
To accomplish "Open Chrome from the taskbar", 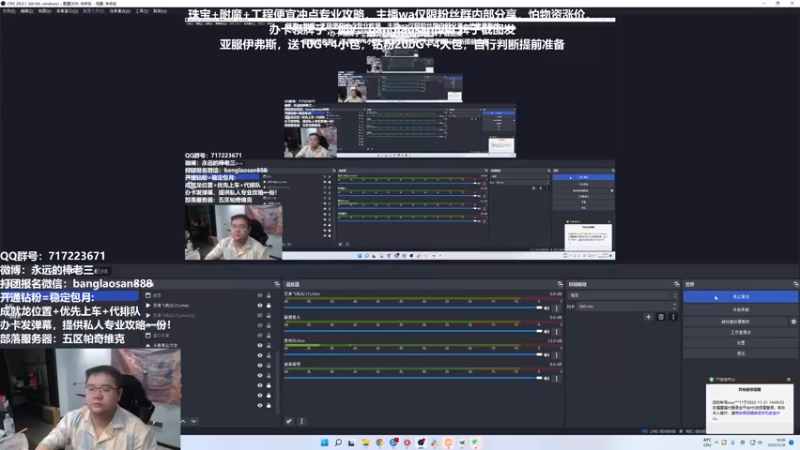I will (x=379, y=442).
